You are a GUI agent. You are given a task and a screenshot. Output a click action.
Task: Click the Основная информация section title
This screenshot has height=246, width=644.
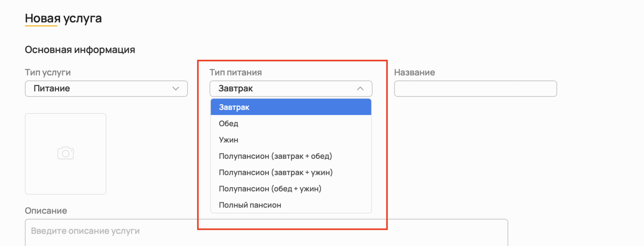click(x=80, y=50)
